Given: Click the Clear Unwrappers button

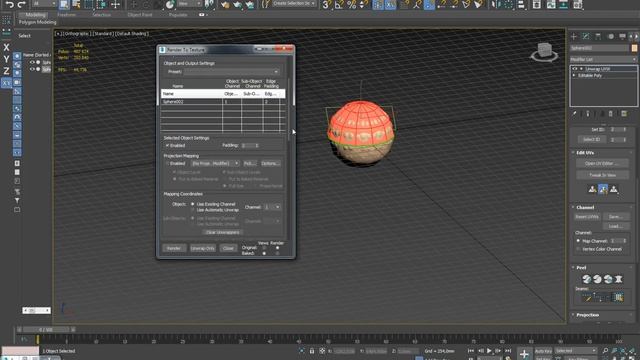Looking at the screenshot, I should (x=222, y=232).
